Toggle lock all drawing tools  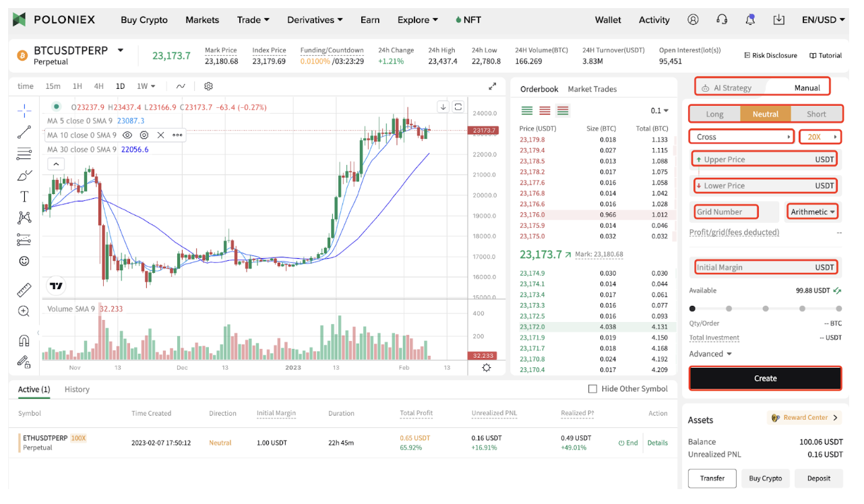pos(24,362)
